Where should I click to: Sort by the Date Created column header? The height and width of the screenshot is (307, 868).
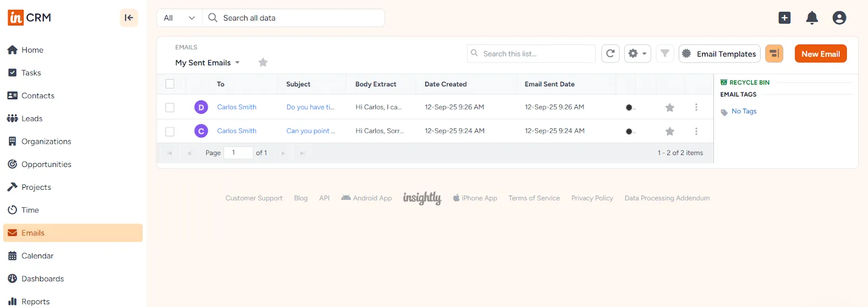(445, 84)
